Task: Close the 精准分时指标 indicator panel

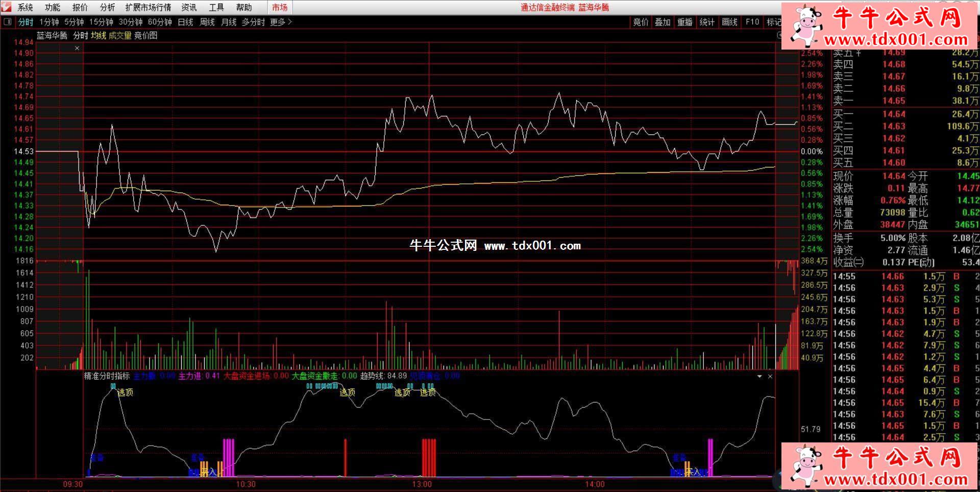Action: [770, 377]
